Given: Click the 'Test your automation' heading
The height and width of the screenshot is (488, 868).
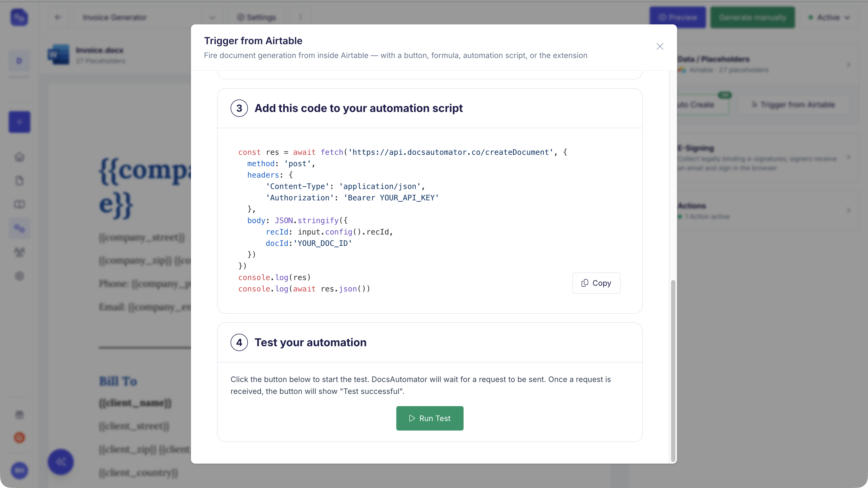Looking at the screenshot, I should (x=310, y=342).
